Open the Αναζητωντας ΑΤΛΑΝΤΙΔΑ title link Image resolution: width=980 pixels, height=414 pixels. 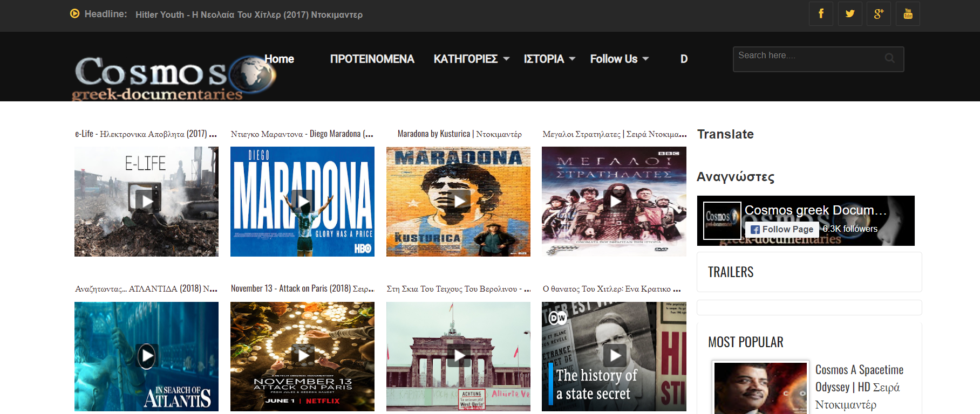pos(146,288)
